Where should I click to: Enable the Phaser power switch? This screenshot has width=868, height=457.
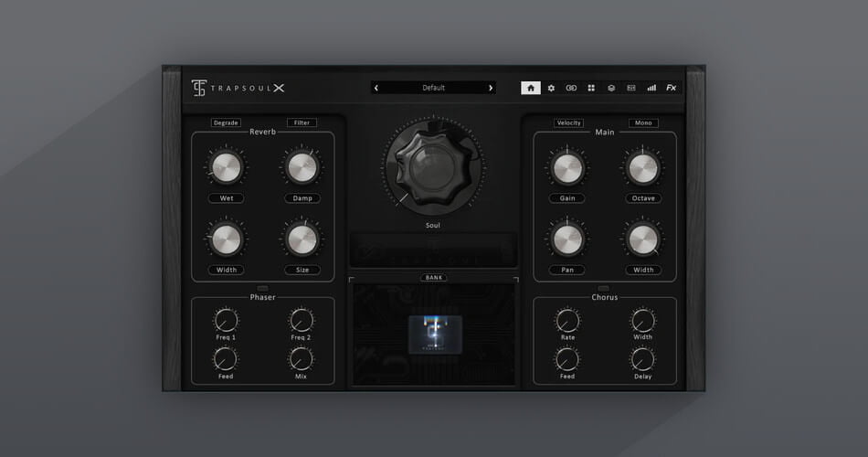262,289
